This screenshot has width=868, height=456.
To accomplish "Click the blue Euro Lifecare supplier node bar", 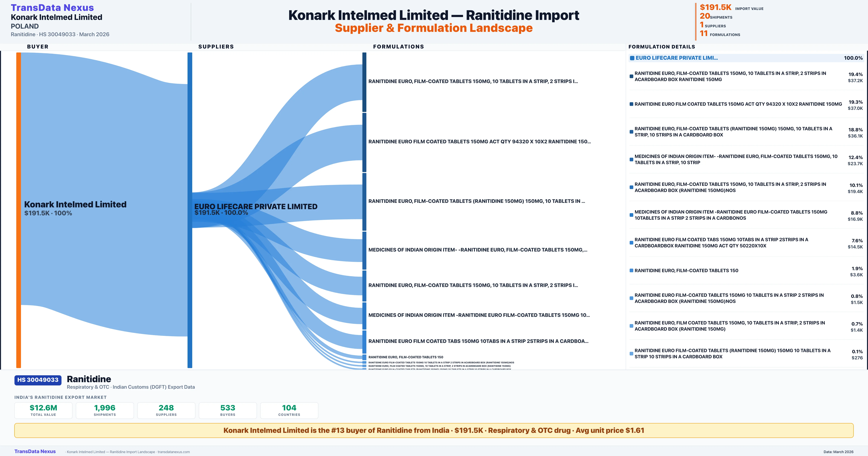I will (190, 210).
